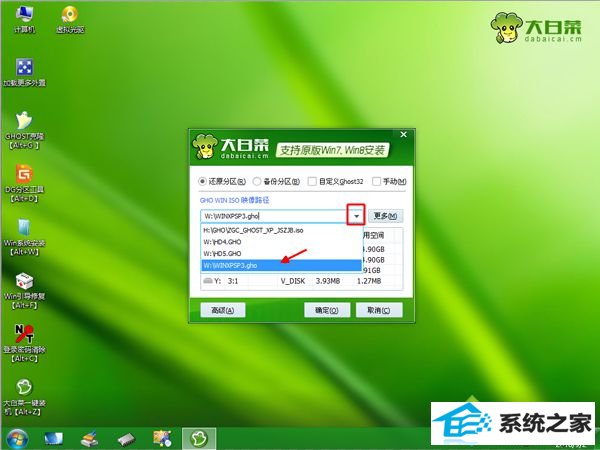Click the W:\WINXPSP3.gho path input field
Viewport: 600px width, 450px height.
tap(274, 216)
